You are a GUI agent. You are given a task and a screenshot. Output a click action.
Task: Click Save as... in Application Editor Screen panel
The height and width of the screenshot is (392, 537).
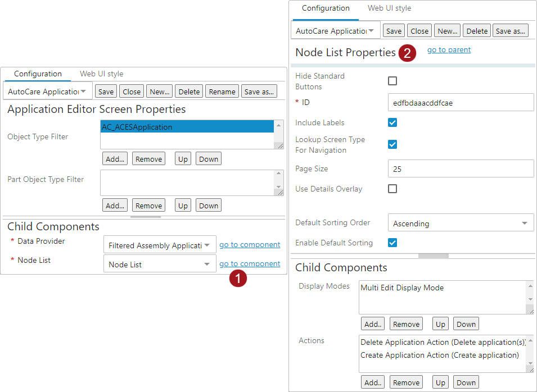(259, 92)
